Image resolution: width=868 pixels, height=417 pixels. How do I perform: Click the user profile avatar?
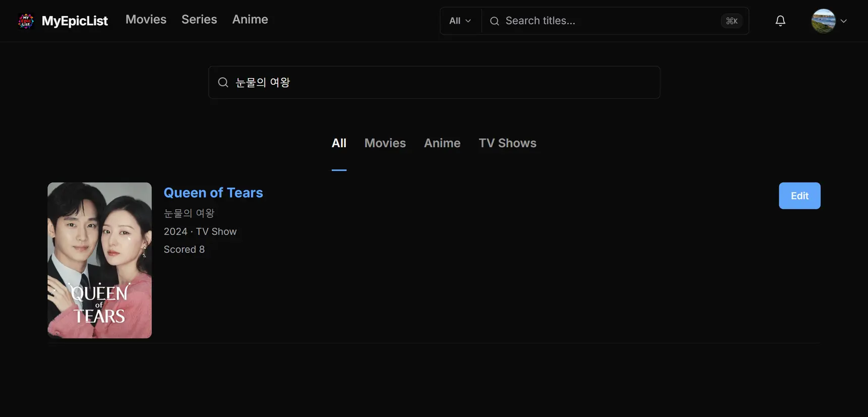click(x=823, y=21)
